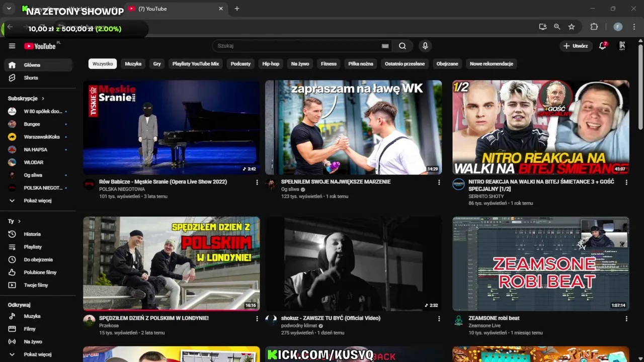Play the NITRO REAKCJA video thumbnail

pyautogui.click(x=541, y=128)
